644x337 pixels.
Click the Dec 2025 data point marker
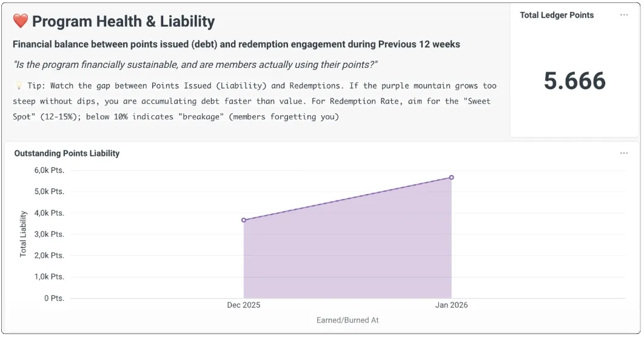pos(244,220)
